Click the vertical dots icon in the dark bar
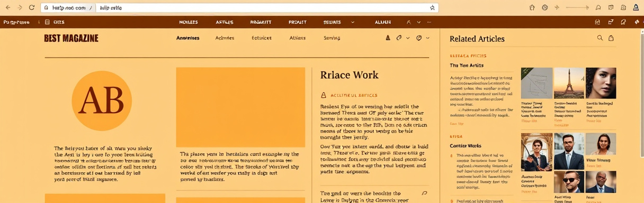 click(38, 22)
